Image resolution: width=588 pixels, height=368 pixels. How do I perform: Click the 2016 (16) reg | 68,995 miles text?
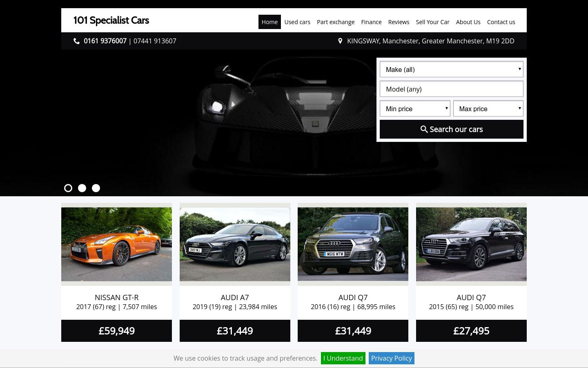[353, 307]
